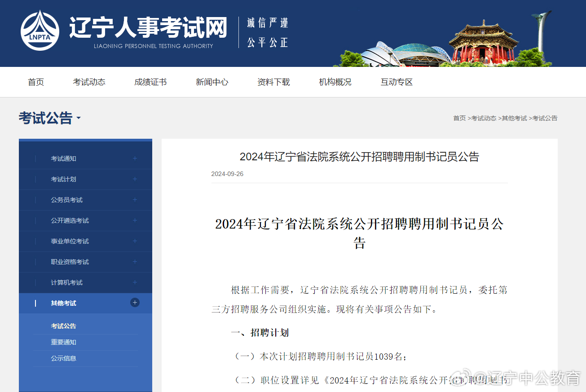Screen dimensions: 586x392
Task: Open 事业单位考试 in the sidebar
Action: point(70,241)
